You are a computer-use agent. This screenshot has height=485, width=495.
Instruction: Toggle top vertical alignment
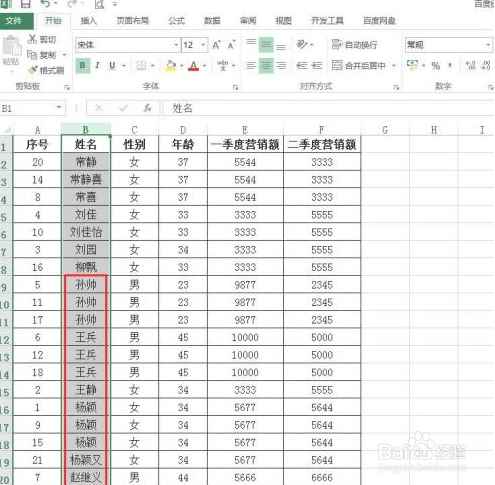point(251,43)
